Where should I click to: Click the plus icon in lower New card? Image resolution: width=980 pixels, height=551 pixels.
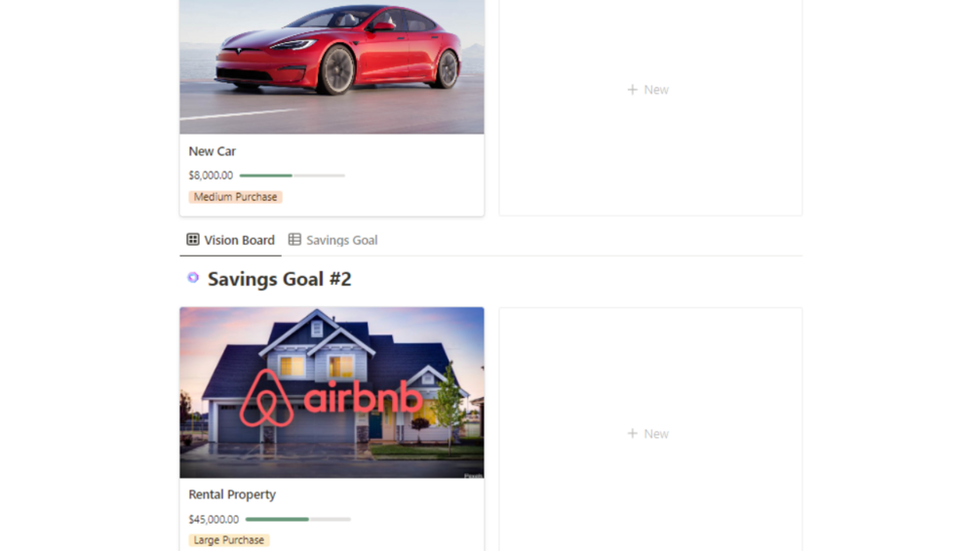[633, 433]
